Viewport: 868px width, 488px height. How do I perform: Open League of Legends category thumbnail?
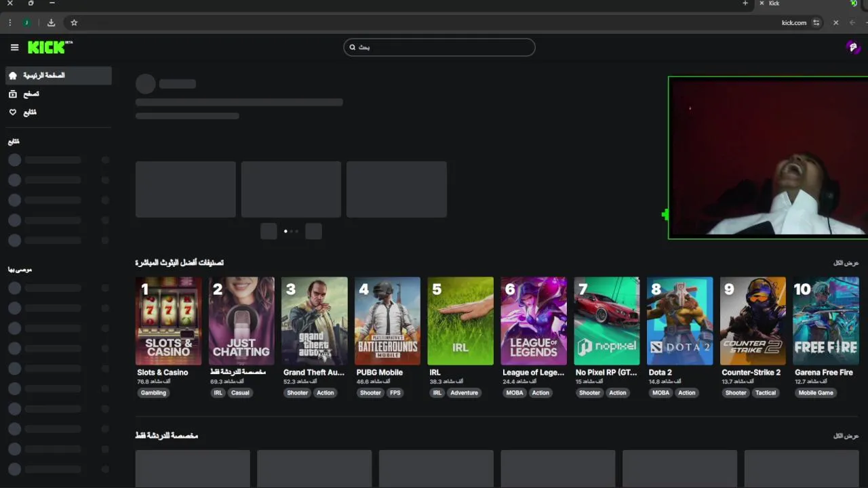click(x=534, y=321)
